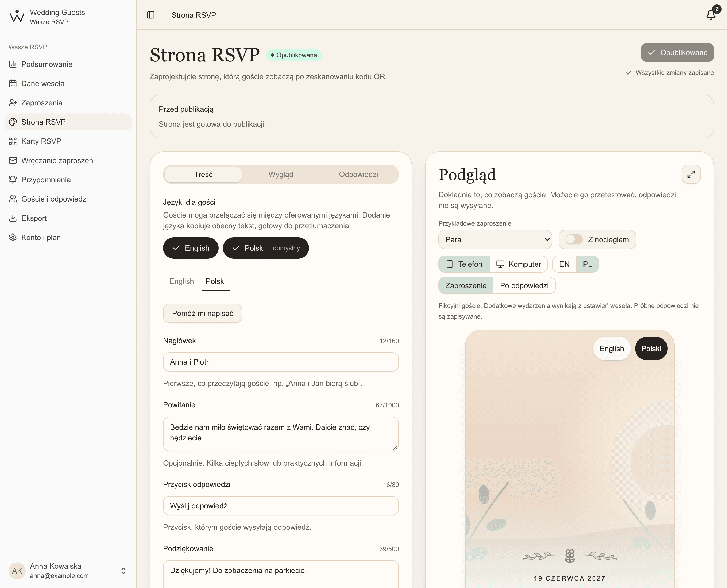Switch to the Treść tab
The width and height of the screenshot is (727, 588).
(x=203, y=175)
